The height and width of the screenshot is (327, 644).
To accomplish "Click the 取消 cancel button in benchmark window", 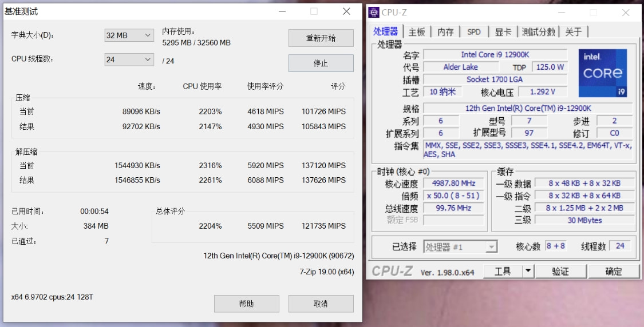I will 321,304.
